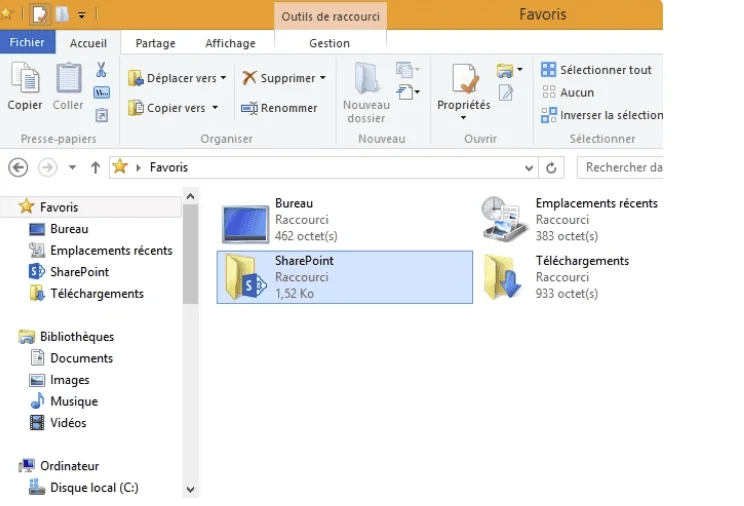This screenshot has height=506, width=744.
Task: Click New folder icon in quick access toolbar
Action: click(62, 15)
